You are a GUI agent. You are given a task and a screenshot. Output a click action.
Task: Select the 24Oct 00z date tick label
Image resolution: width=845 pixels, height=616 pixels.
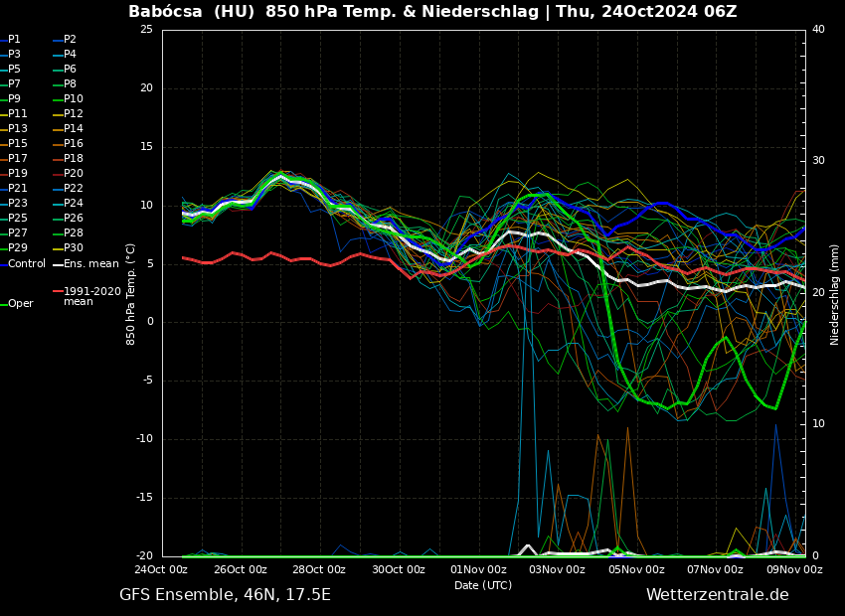click(161, 570)
